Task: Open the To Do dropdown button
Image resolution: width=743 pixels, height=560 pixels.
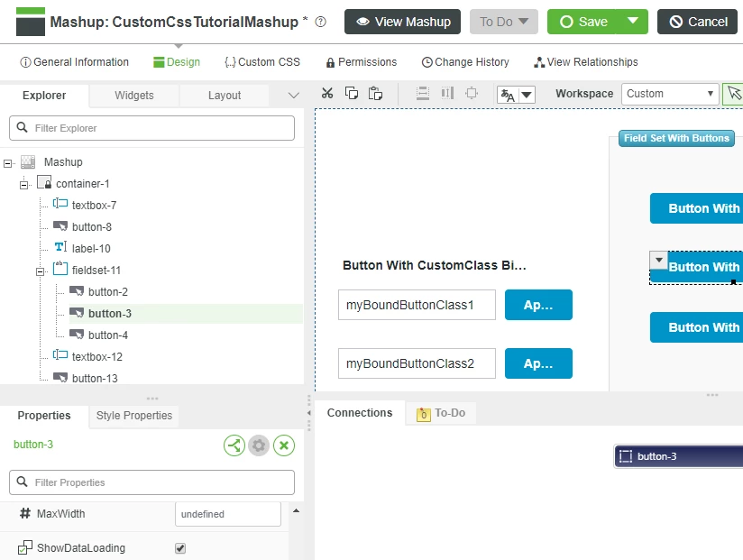Action: pos(504,22)
